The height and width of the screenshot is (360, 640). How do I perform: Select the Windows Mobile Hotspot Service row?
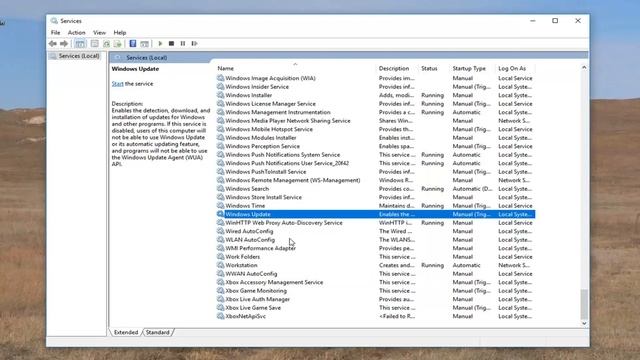[376, 129]
